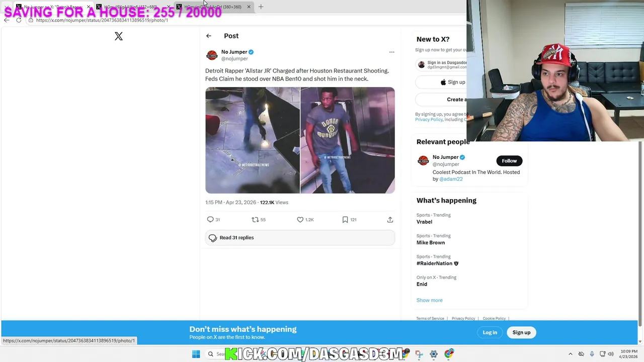Image resolution: width=644 pixels, height=362 pixels.
Task: Close the No Jumper on X tab
Action: tap(89, 7)
